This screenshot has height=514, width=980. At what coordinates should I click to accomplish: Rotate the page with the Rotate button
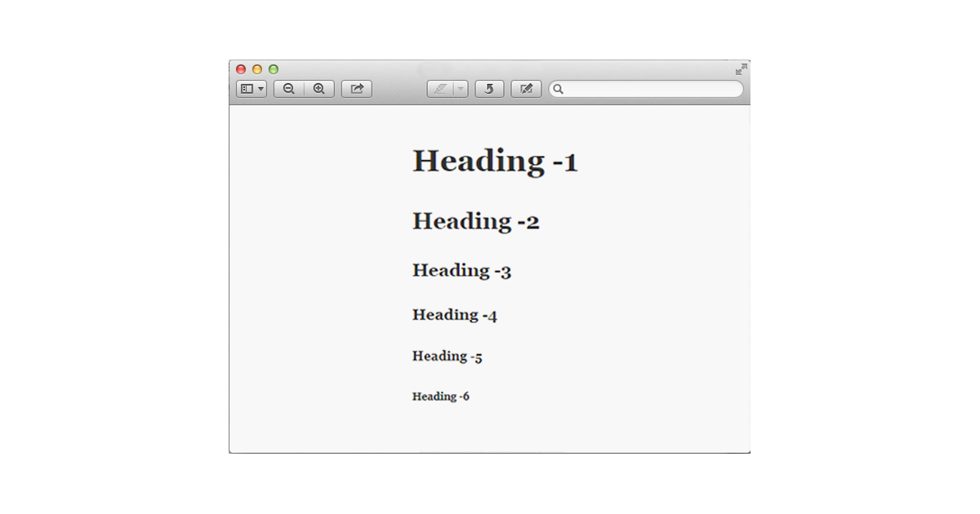tap(489, 89)
